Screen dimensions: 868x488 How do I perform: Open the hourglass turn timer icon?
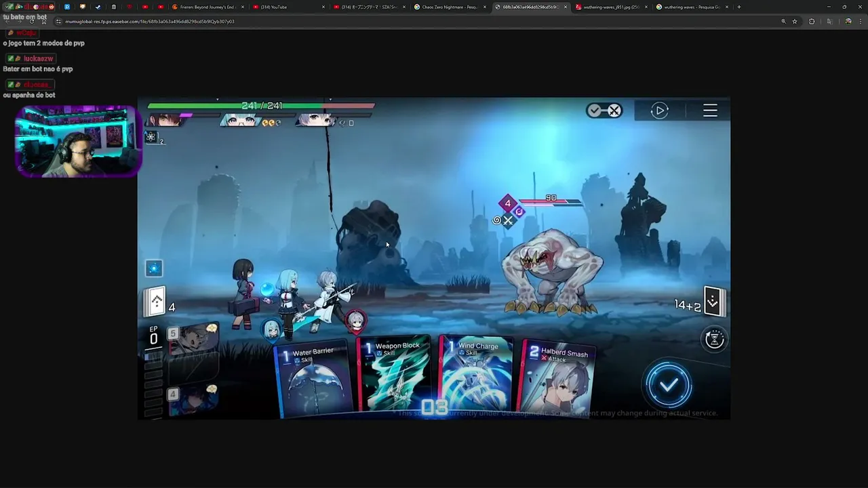pyautogui.click(x=714, y=339)
